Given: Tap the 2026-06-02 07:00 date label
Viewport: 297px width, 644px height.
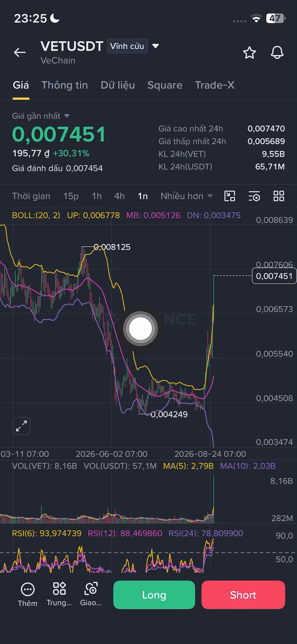Looking at the screenshot, I should point(112,454).
